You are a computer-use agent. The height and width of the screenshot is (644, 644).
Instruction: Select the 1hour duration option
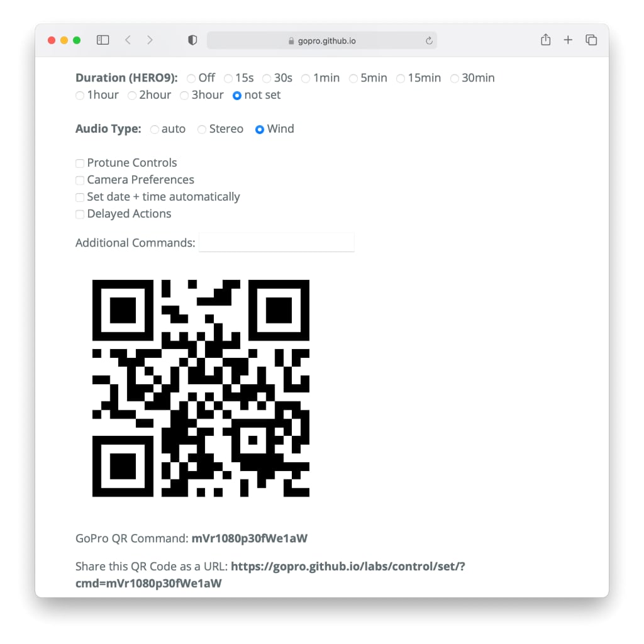(80, 96)
